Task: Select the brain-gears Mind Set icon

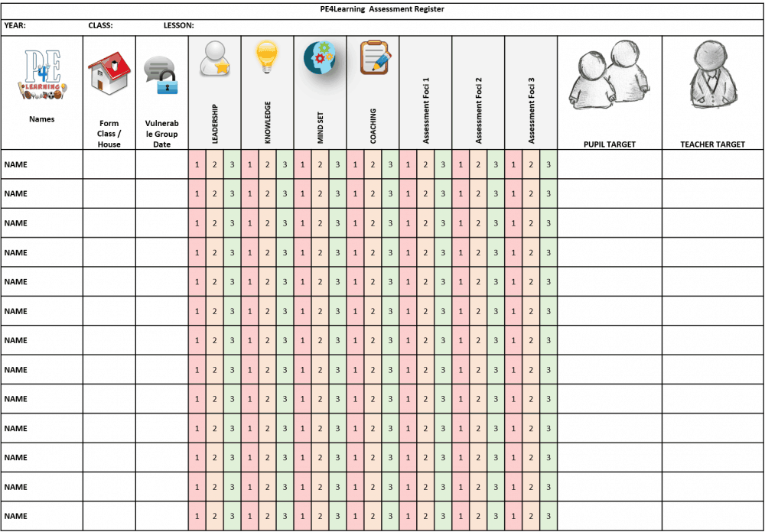Action: 320,57
